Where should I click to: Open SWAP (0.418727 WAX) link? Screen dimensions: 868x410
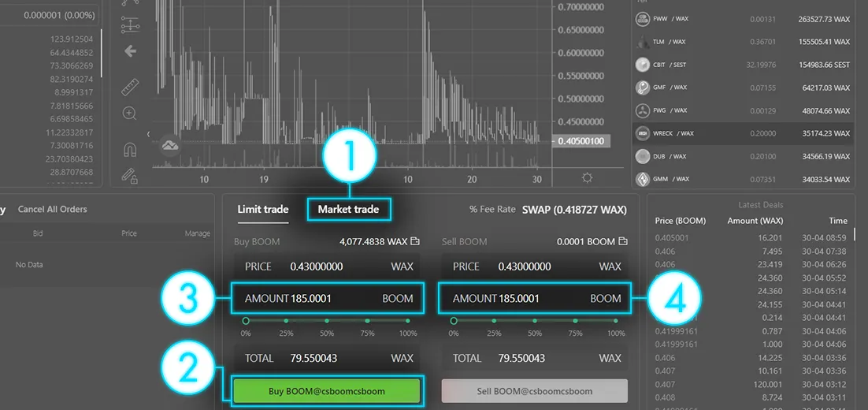pyautogui.click(x=575, y=210)
